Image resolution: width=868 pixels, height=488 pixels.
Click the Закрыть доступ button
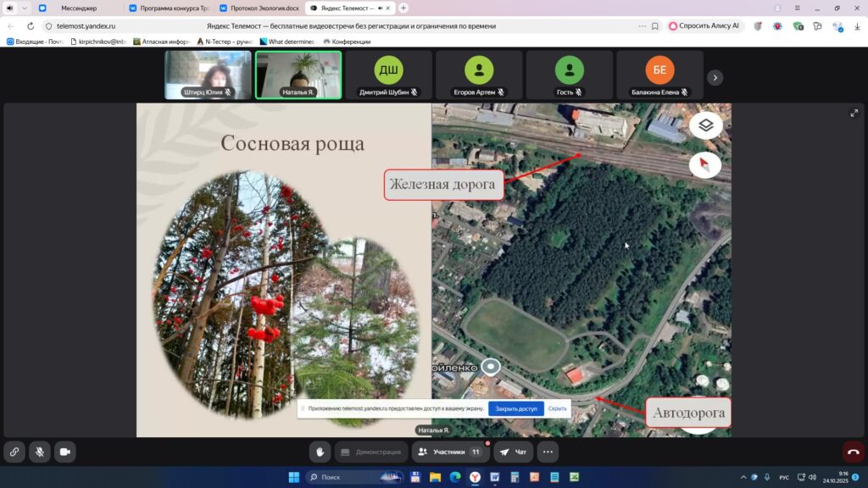516,408
